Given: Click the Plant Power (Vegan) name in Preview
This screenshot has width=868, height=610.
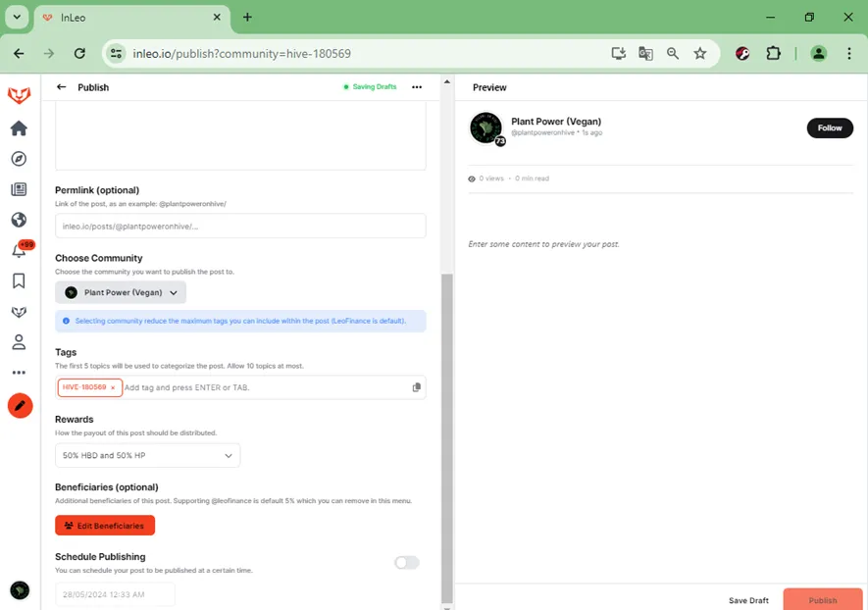Looking at the screenshot, I should coord(556,122).
